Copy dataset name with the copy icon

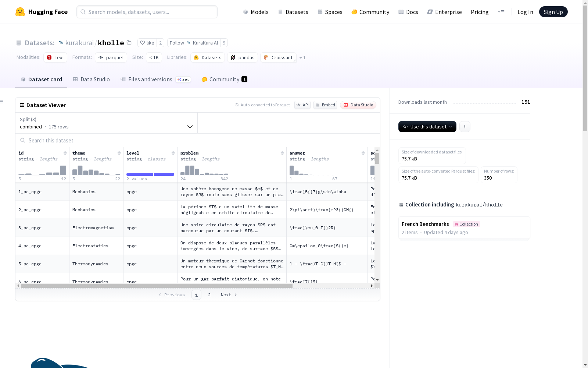pyautogui.click(x=129, y=43)
